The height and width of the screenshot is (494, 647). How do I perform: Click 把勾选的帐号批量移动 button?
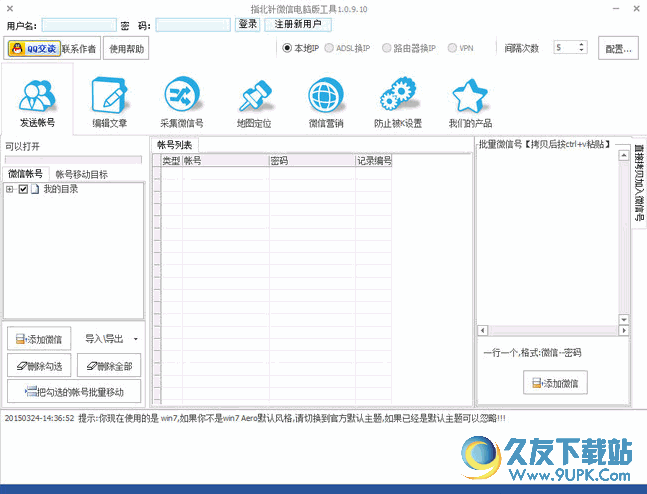[x=74, y=392]
